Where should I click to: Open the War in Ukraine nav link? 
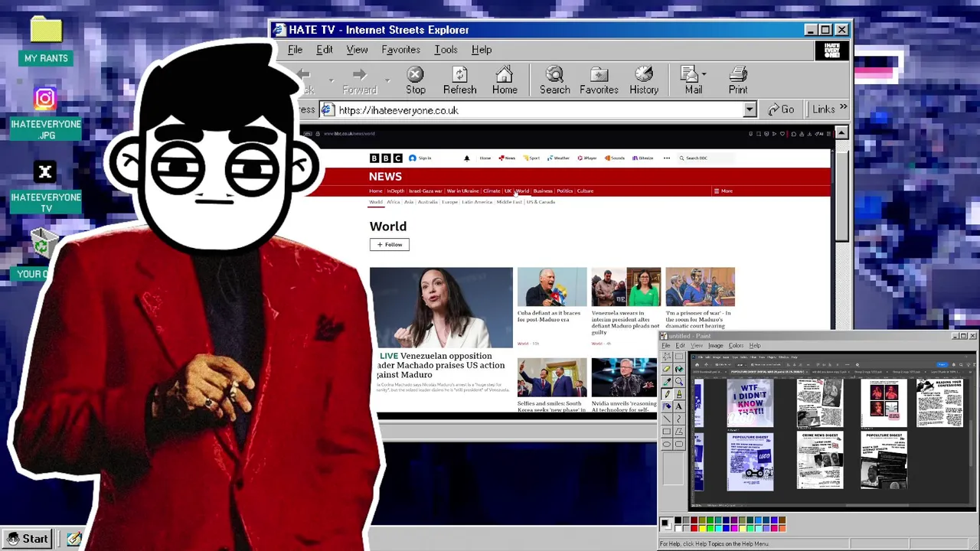[x=462, y=191]
